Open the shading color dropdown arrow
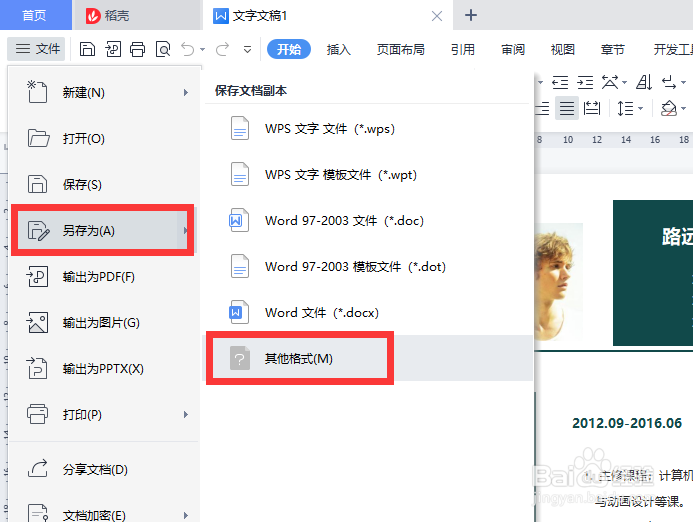 coord(684,108)
